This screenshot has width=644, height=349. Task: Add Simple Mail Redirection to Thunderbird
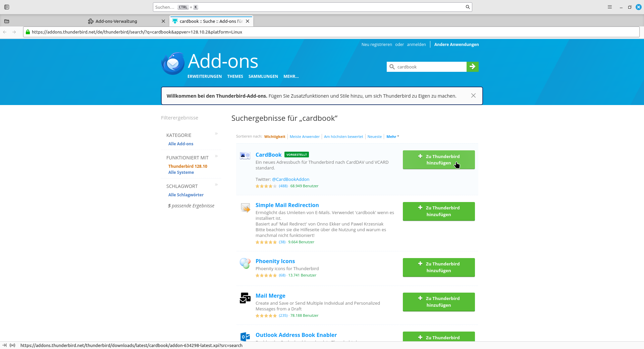[x=439, y=211]
